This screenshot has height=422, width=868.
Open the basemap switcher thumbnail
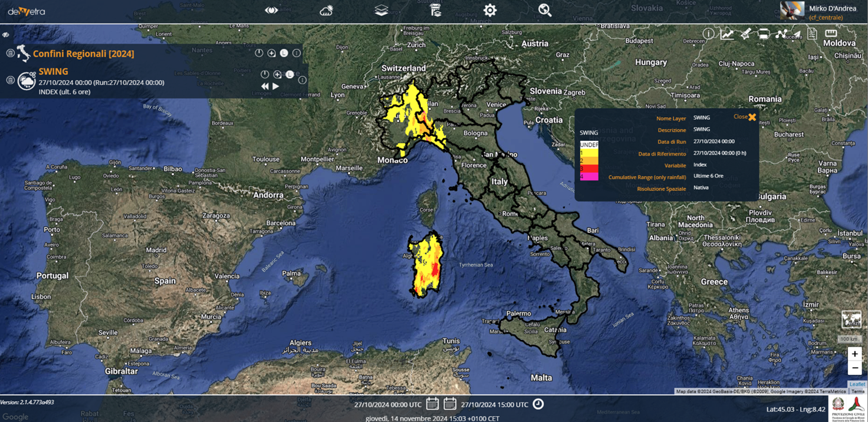pyautogui.click(x=851, y=319)
